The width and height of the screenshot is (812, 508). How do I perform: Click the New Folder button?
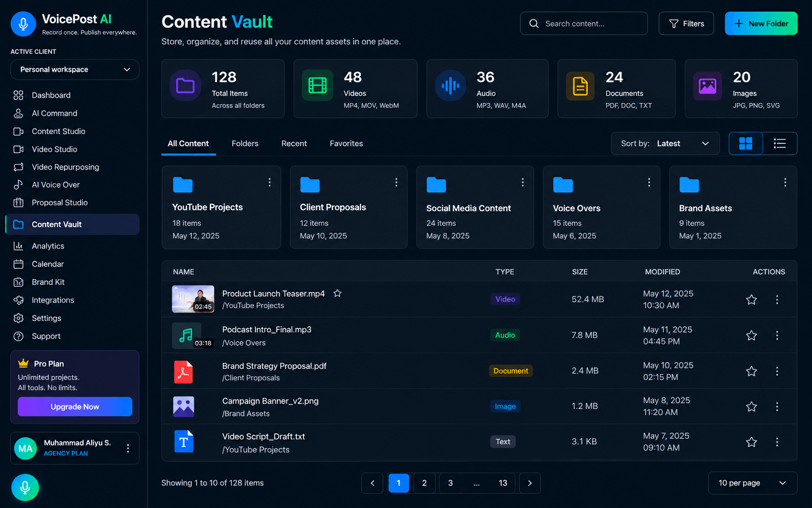click(761, 24)
